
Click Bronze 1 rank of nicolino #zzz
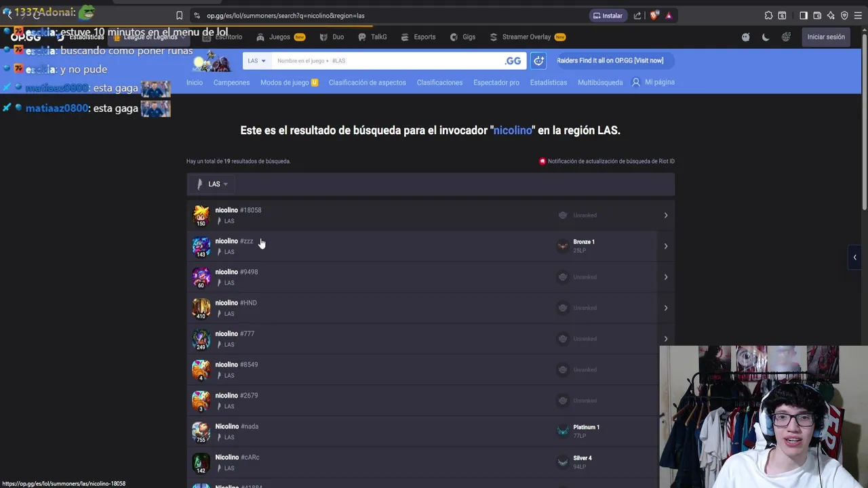pyautogui.click(x=584, y=242)
